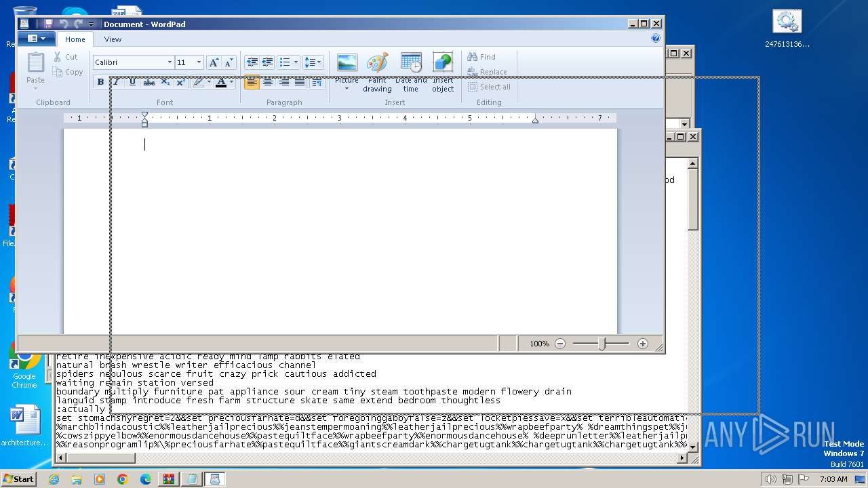The height and width of the screenshot is (488, 868).
Task: Click the right indent ruler marker
Action: [x=535, y=120]
